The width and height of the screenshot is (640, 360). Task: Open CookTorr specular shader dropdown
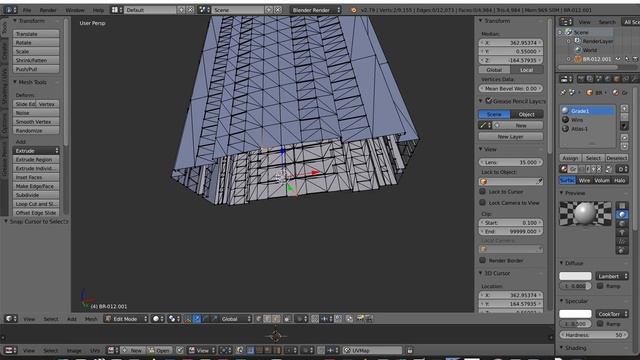point(611,314)
